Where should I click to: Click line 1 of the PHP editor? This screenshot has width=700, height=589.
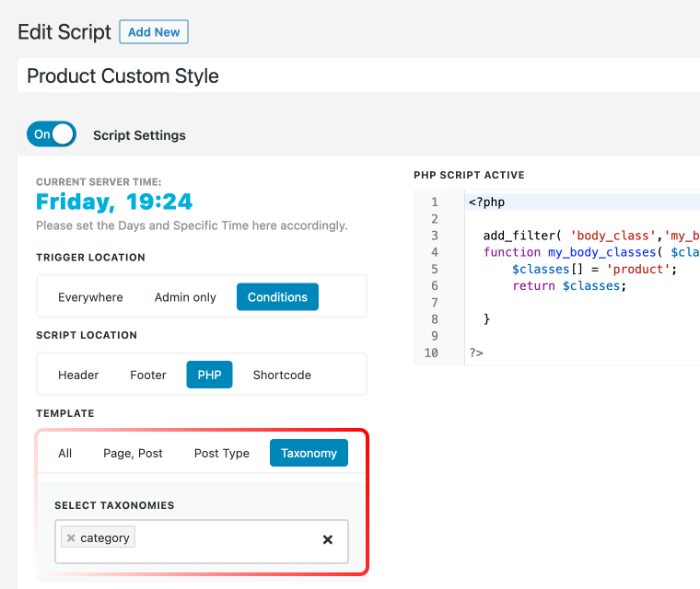582,202
